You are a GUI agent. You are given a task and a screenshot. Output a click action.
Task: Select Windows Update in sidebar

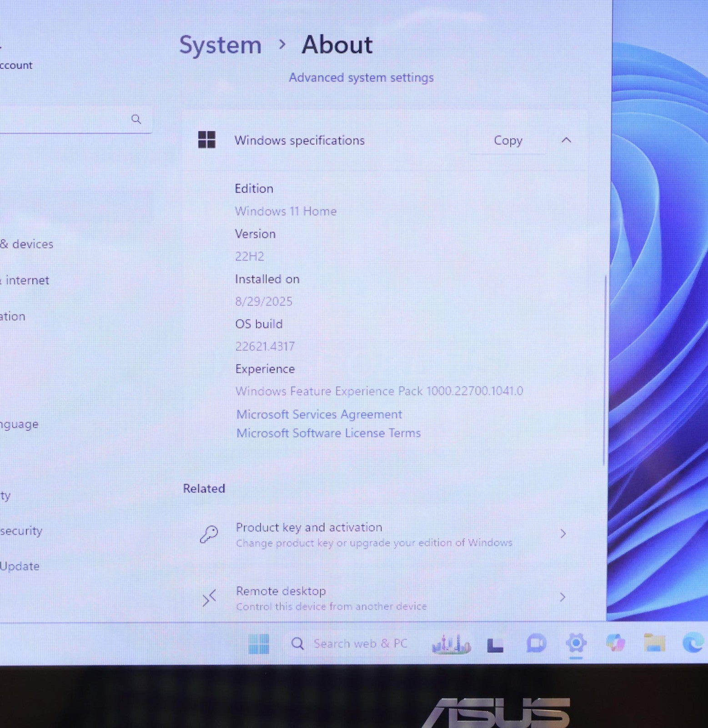tap(20, 566)
